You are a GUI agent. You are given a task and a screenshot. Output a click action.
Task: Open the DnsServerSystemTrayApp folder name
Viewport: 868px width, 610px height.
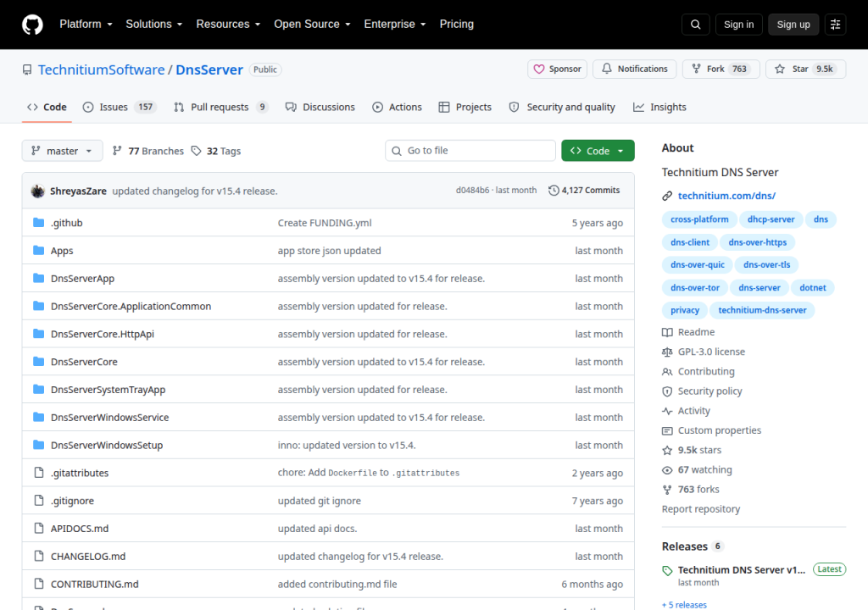point(108,390)
